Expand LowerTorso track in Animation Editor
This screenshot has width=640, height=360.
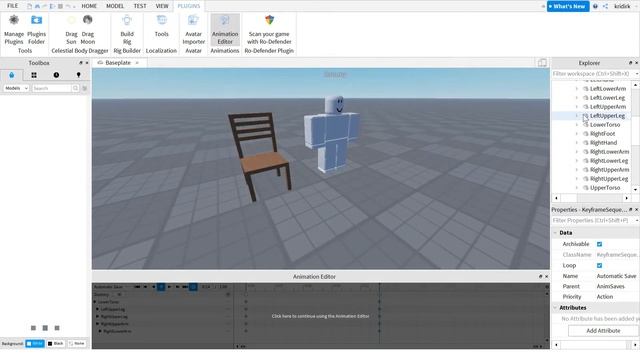point(95,302)
